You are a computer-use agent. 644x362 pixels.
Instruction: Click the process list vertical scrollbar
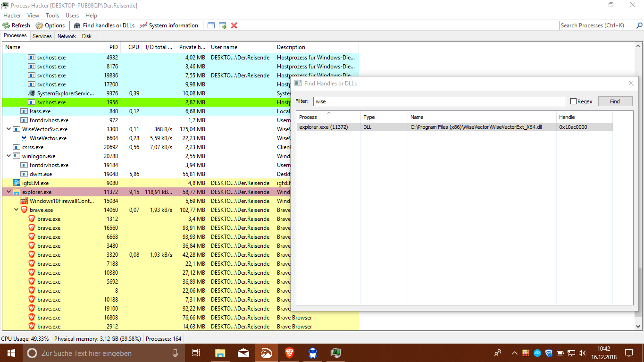pyautogui.click(x=638, y=186)
